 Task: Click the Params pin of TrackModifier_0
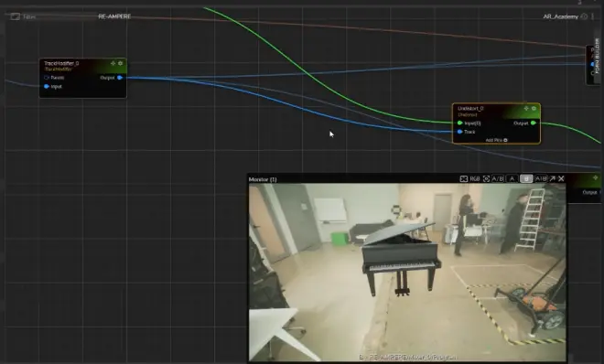coord(47,78)
